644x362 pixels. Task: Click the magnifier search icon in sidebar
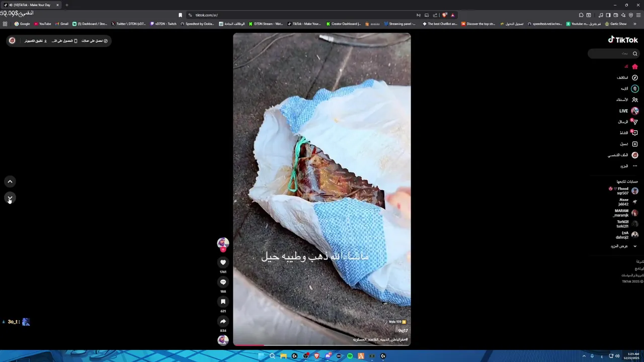coord(635,53)
